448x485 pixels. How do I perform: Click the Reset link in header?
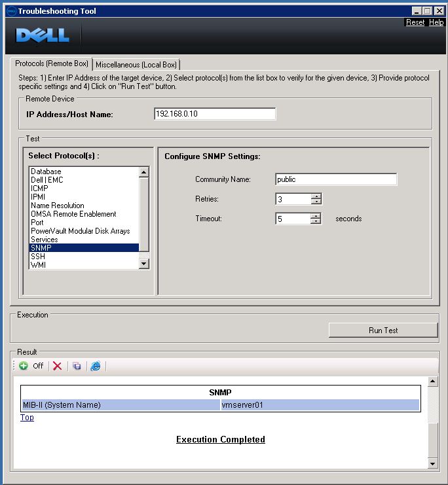415,22
